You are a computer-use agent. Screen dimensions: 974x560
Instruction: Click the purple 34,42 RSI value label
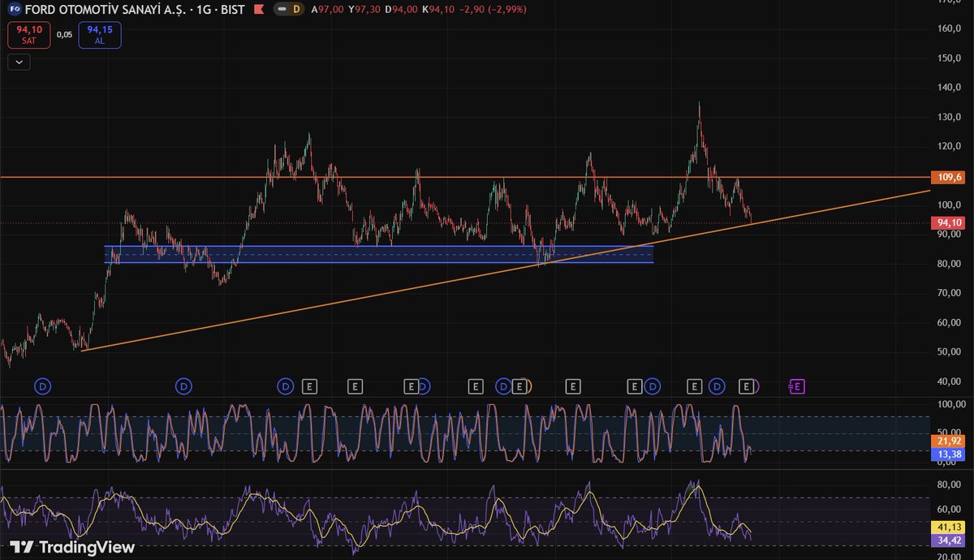pyautogui.click(x=949, y=540)
